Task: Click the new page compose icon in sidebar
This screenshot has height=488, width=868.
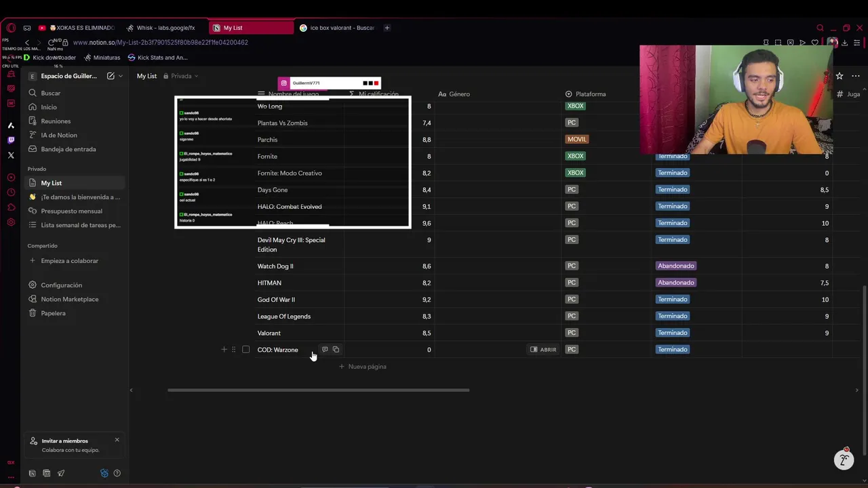Action: click(x=111, y=76)
